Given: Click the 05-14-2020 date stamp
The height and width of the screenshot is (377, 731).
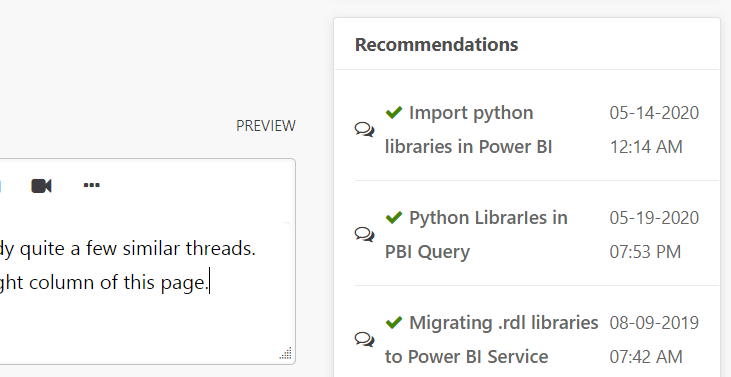Looking at the screenshot, I should (x=654, y=113).
